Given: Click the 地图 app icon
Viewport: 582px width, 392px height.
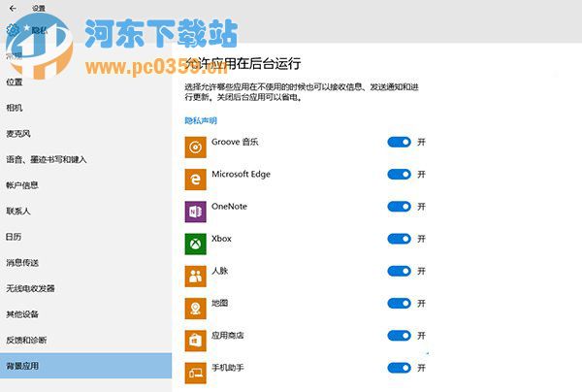Looking at the screenshot, I should click(196, 309).
